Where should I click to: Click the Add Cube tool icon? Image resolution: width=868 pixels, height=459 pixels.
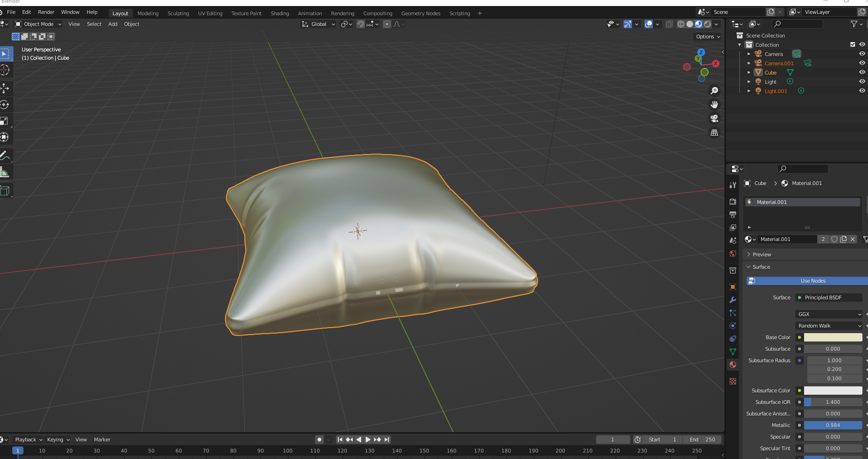(5, 191)
